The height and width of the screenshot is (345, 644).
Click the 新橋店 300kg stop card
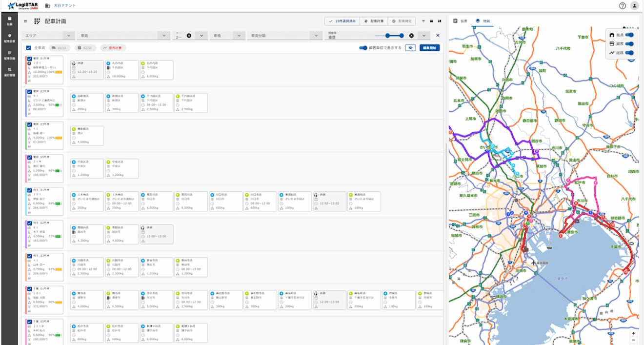point(122,103)
